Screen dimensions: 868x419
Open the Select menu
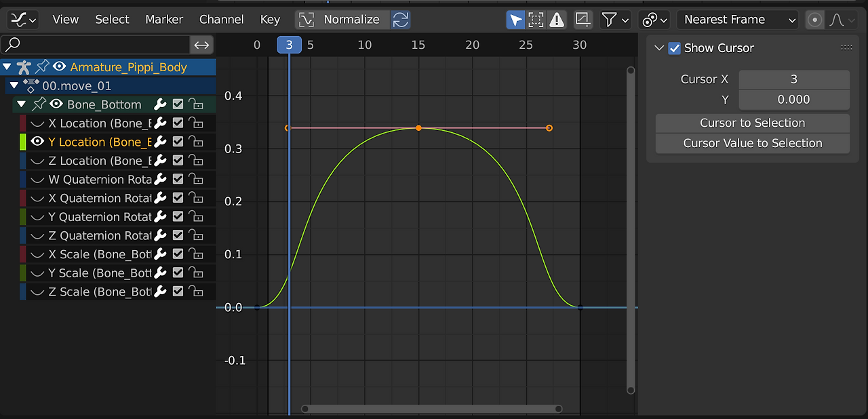coord(112,20)
